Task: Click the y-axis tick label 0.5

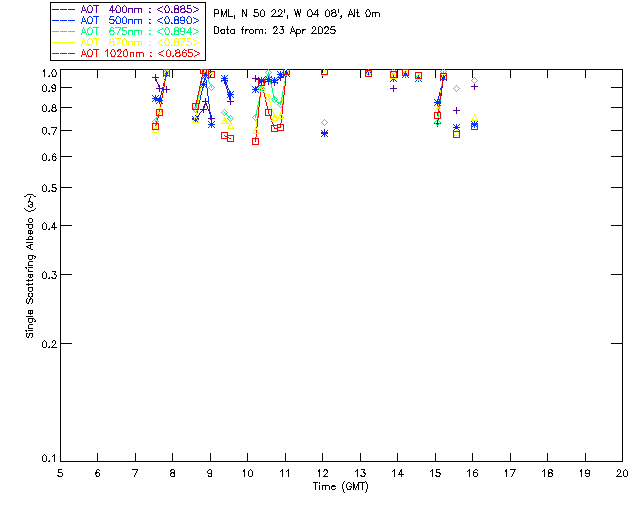Action: [x=49, y=188]
